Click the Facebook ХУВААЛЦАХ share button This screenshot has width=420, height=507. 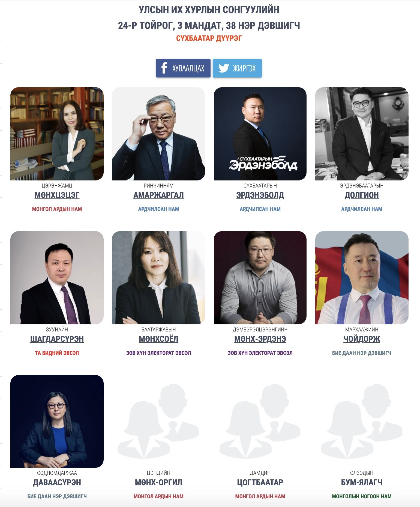[183, 68]
